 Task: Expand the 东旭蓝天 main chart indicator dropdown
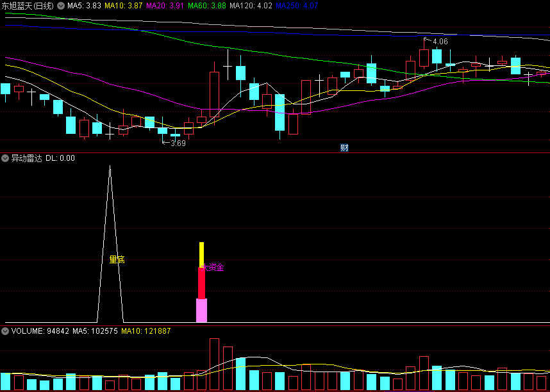tap(61, 6)
